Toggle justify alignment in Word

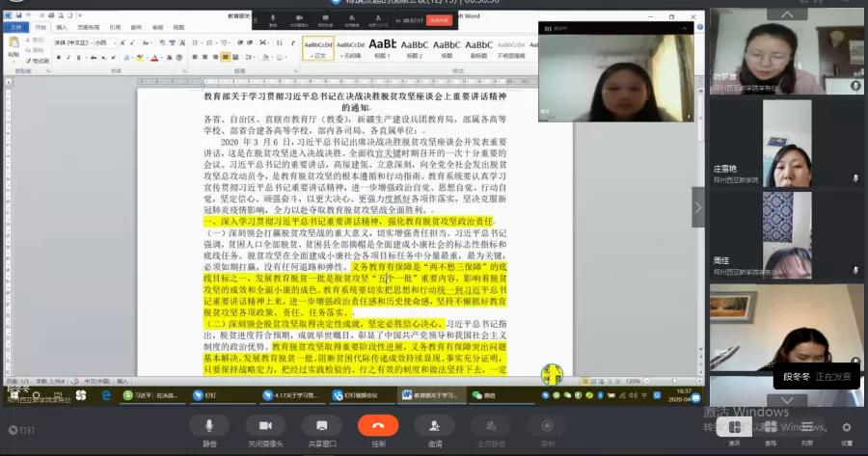[x=226, y=57]
